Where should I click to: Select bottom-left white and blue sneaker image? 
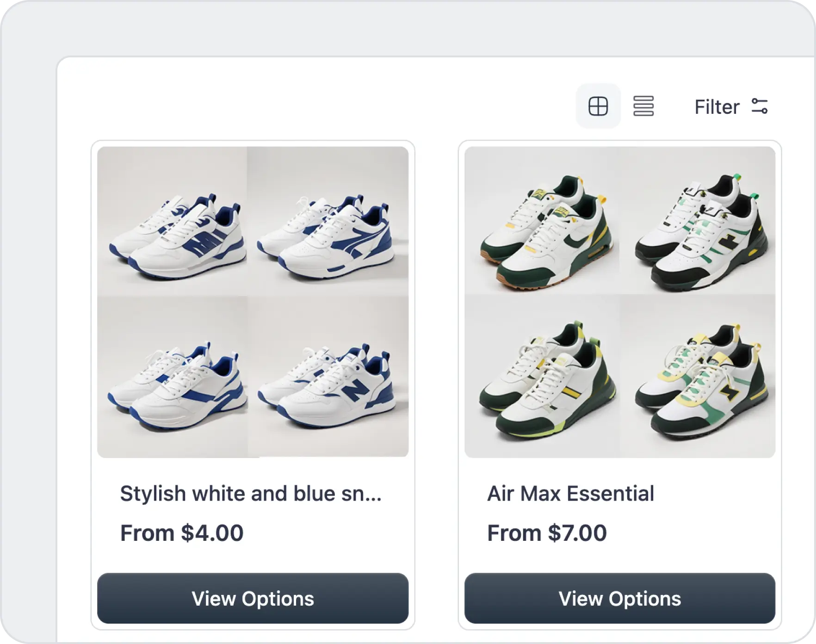(172, 377)
